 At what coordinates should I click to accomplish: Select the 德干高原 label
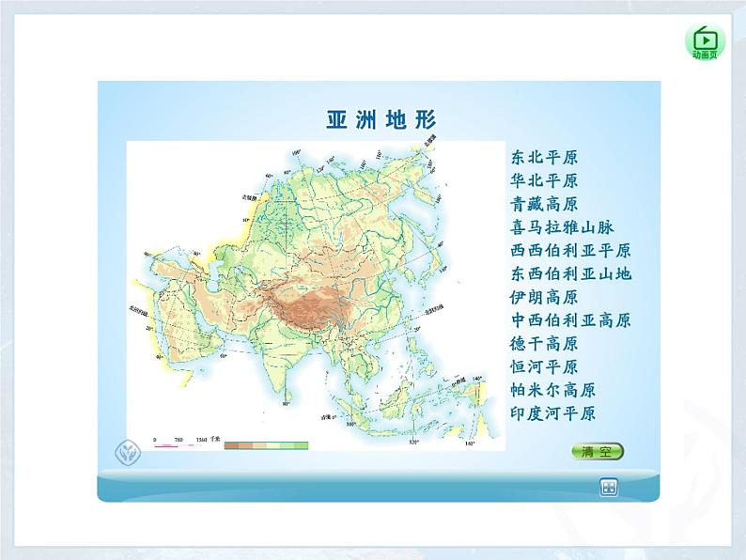tap(544, 344)
